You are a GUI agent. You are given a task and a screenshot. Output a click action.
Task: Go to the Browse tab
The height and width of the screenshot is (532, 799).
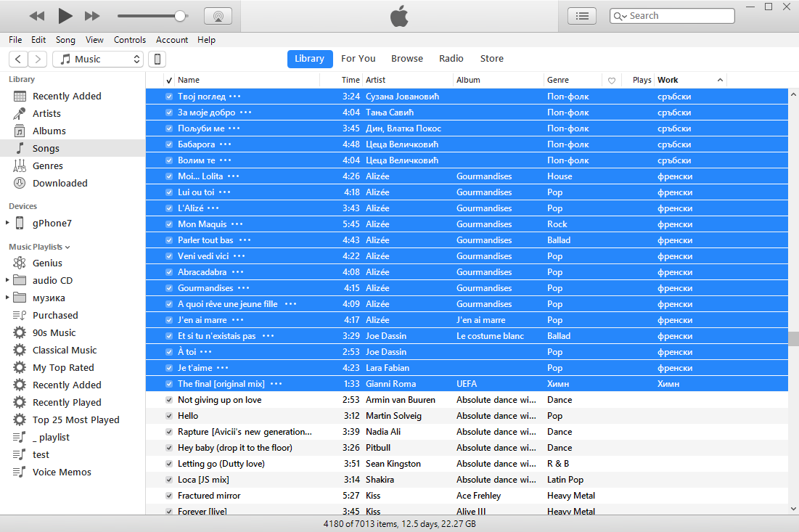tap(406, 59)
